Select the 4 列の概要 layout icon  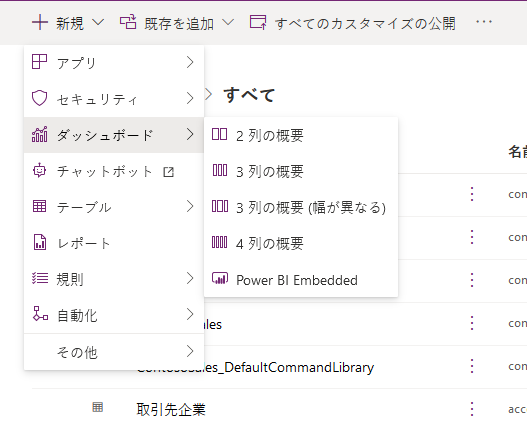click(x=219, y=242)
